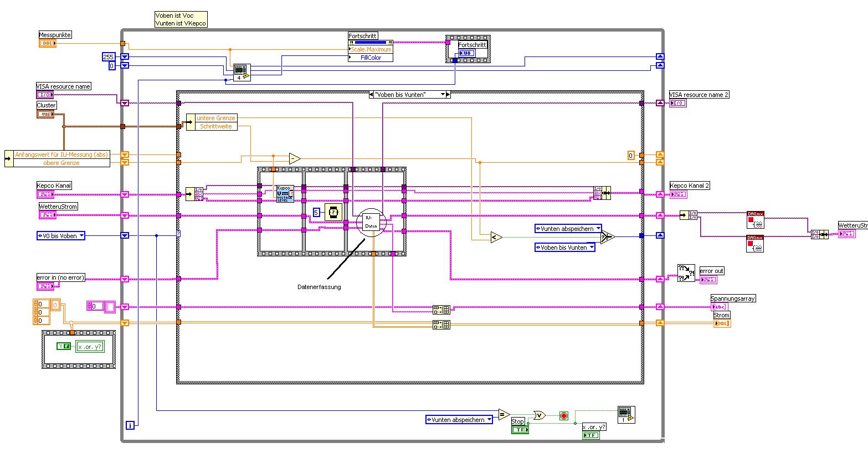Screen dimensions: 868x458
Task: Select the bottom x .or. y? TF terminal
Action: 591,435
